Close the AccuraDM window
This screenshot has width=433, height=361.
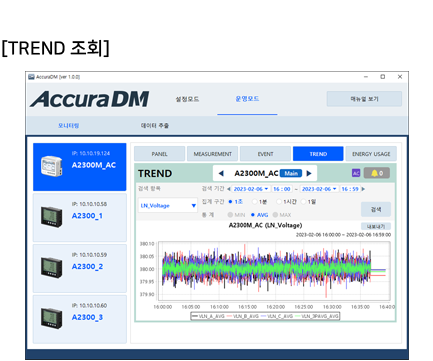click(400, 77)
